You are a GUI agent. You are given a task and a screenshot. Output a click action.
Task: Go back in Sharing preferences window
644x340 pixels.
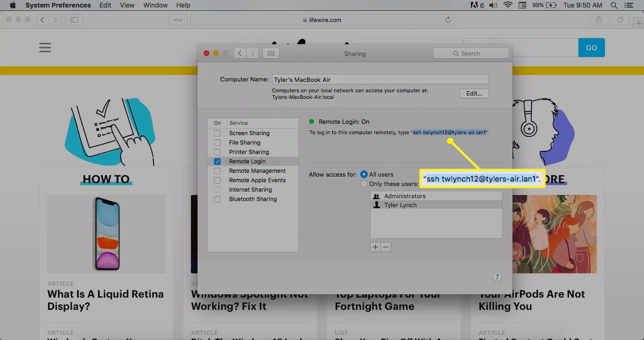(240, 53)
